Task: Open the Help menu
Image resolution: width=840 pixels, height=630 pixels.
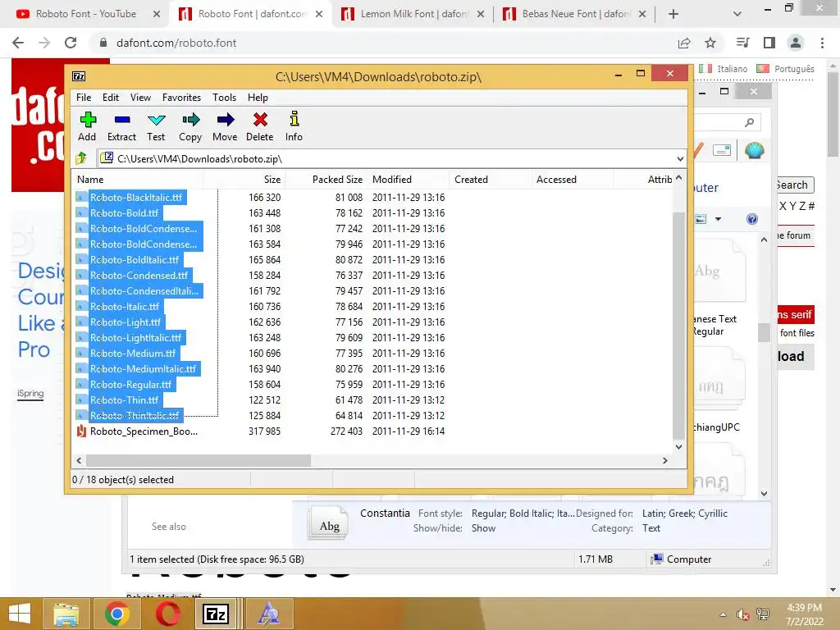Action: (x=258, y=97)
